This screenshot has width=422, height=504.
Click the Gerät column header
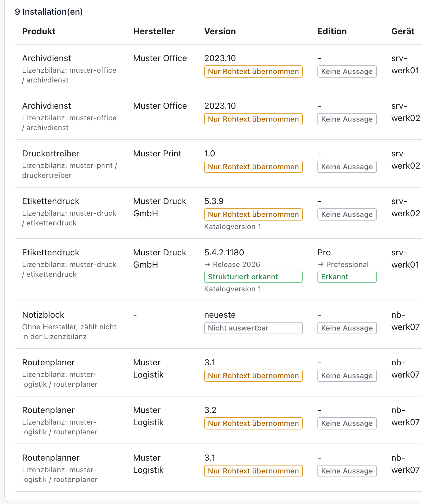pyautogui.click(x=403, y=31)
